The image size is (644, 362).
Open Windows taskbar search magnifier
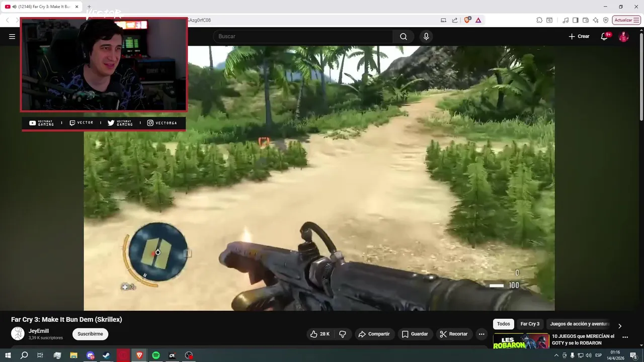[x=24, y=355]
